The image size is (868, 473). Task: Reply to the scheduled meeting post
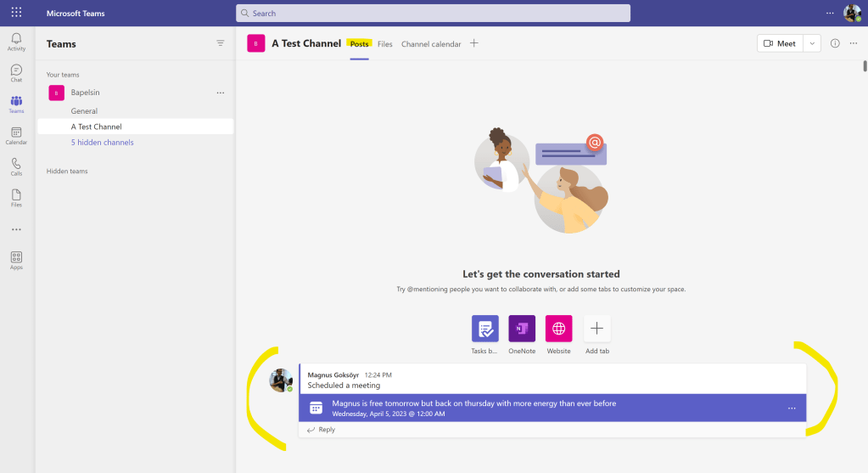tap(322, 430)
